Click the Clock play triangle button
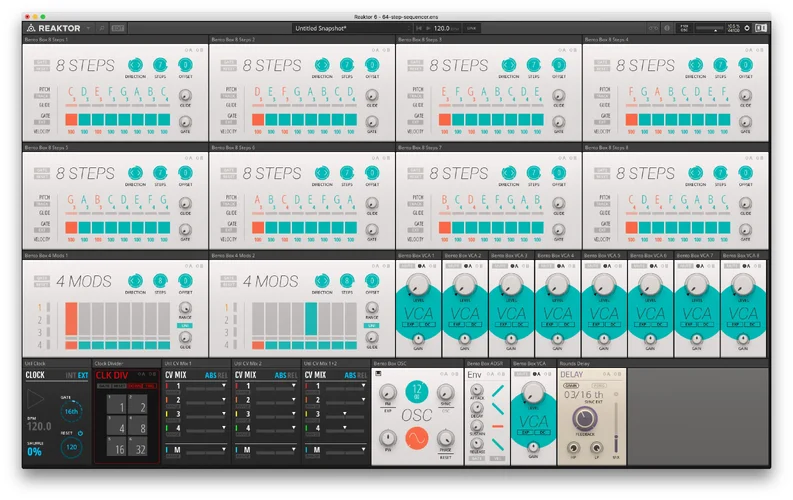This screenshot has width=793, height=500. point(35,399)
